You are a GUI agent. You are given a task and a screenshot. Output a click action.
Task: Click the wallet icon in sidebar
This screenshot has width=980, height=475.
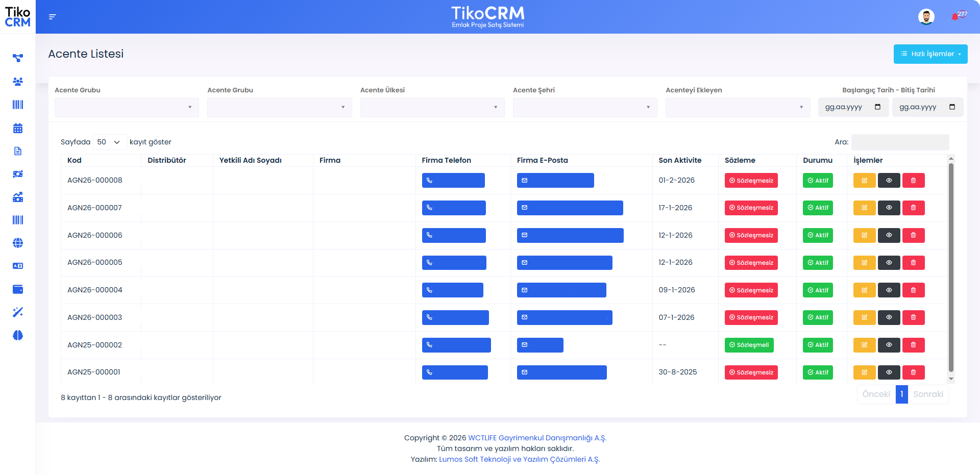18,289
